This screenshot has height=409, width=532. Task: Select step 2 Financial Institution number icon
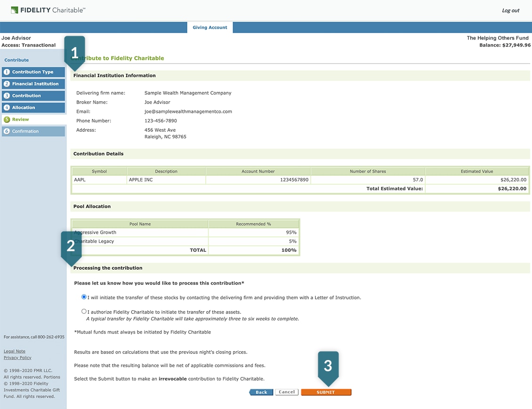point(7,84)
